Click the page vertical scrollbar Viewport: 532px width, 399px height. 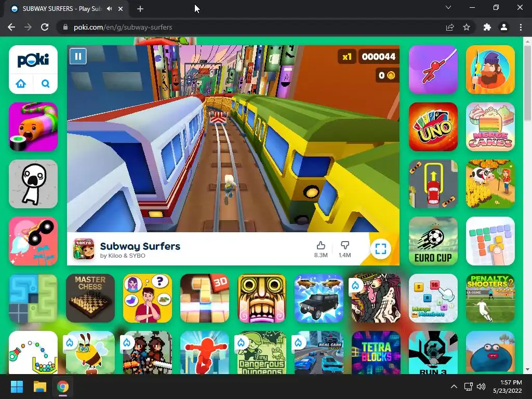tap(528, 83)
